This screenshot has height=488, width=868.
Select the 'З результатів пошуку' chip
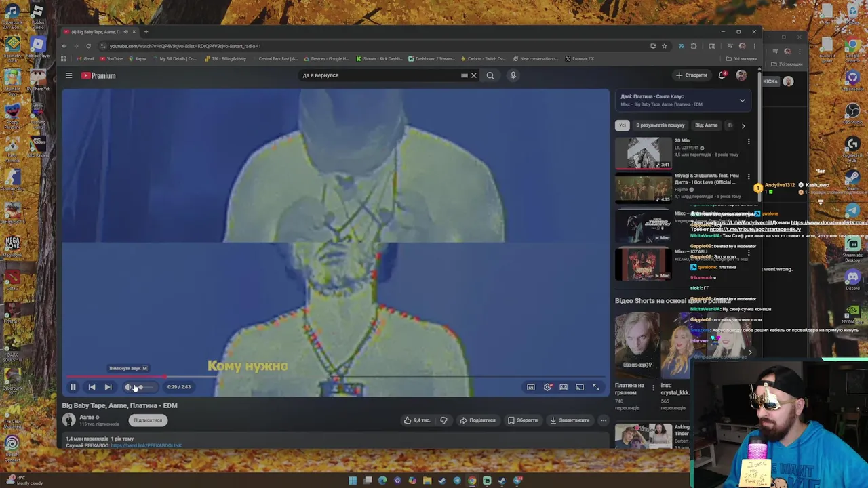[660, 125]
